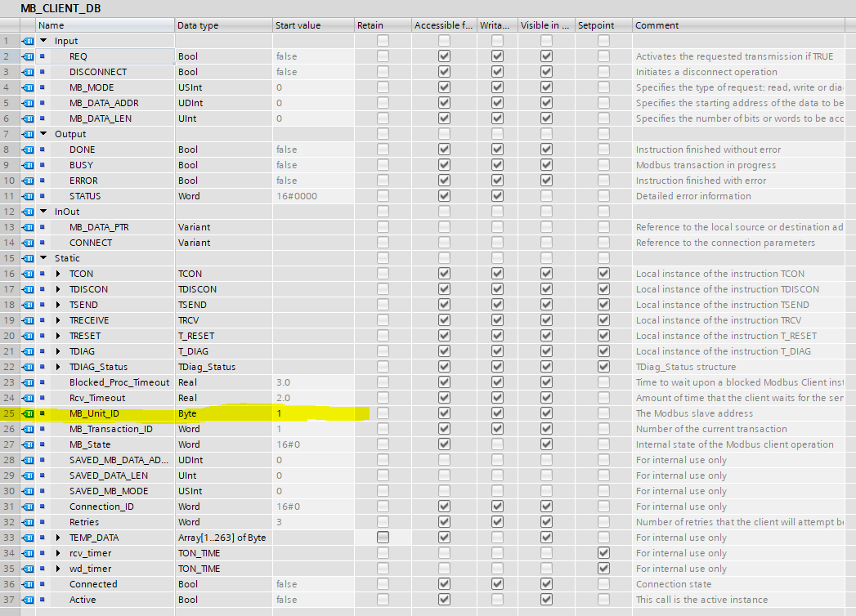The width and height of the screenshot is (856, 616).
Task: Expand the TDIAG_Status structure
Action: (x=58, y=367)
